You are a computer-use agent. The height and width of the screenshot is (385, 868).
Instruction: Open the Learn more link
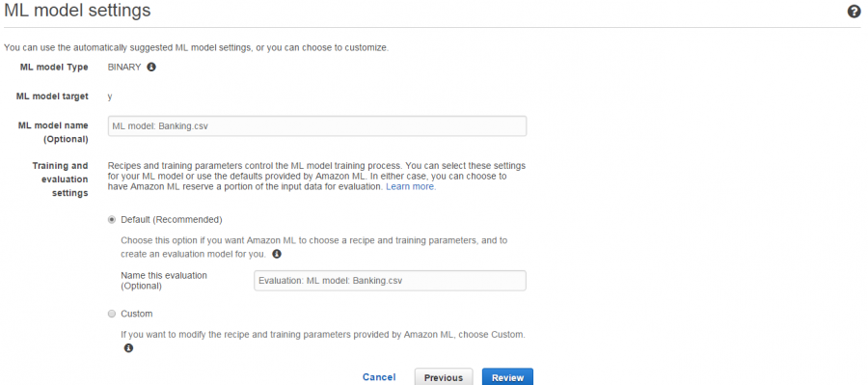411,186
